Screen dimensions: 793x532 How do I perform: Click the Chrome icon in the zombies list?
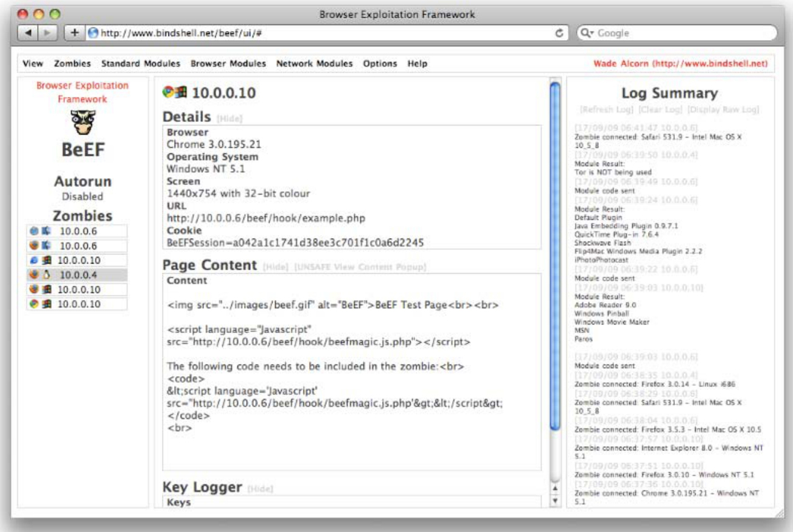tap(34, 304)
